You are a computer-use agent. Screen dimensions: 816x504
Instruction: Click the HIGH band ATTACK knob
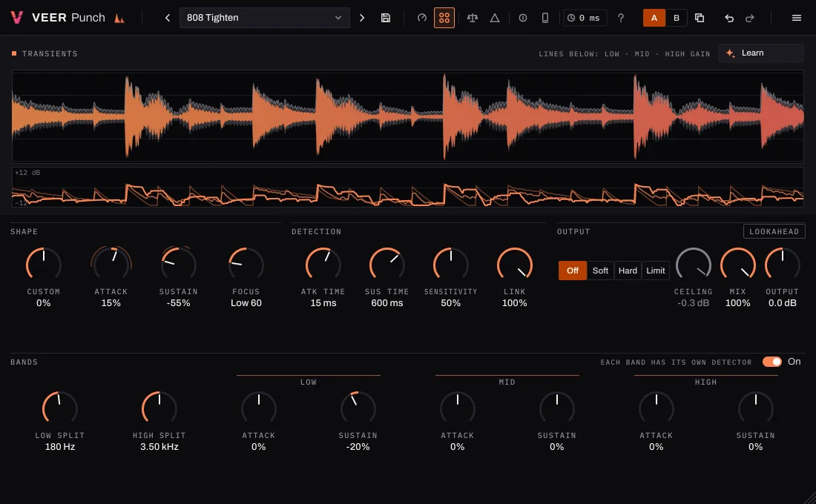pyautogui.click(x=657, y=408)
